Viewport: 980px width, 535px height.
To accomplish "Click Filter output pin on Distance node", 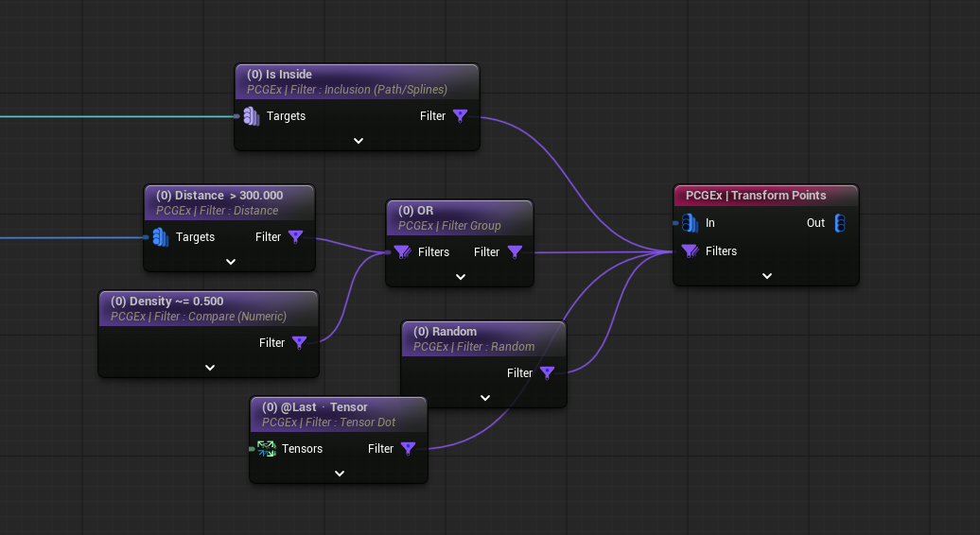I will [296, 237].
